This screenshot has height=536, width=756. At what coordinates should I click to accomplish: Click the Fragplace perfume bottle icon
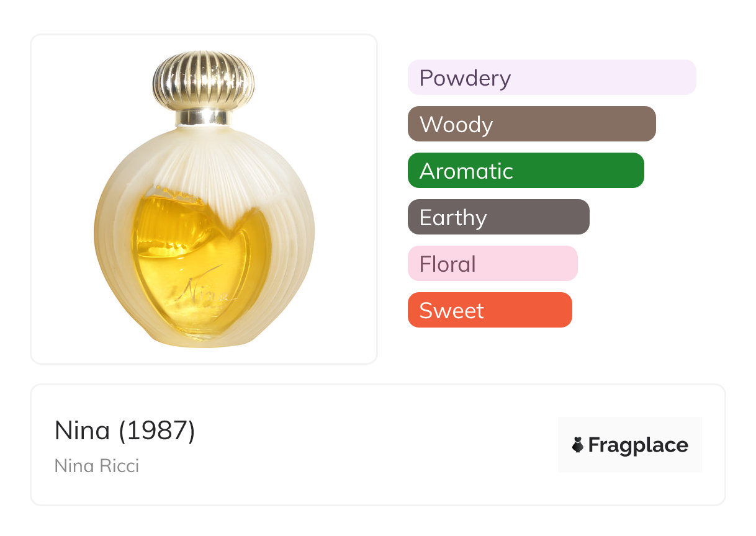(578, 445)
